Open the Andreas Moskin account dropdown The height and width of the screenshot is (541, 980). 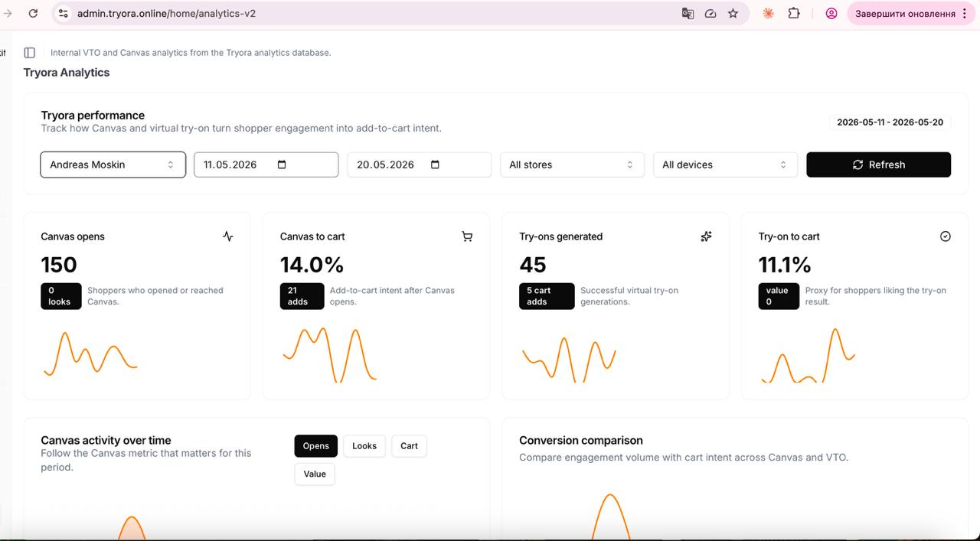(113, 165)
